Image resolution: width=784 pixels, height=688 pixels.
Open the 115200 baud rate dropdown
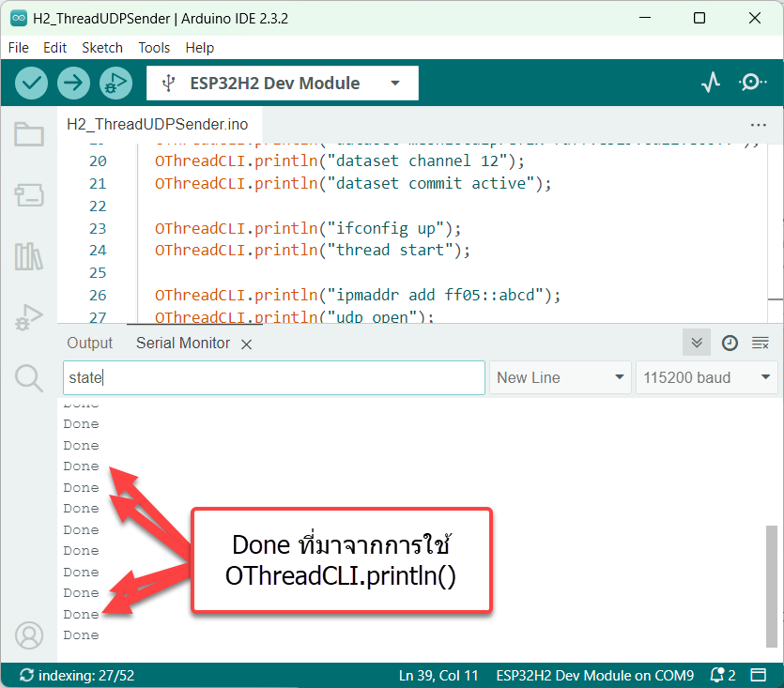(x=707, y=377)
